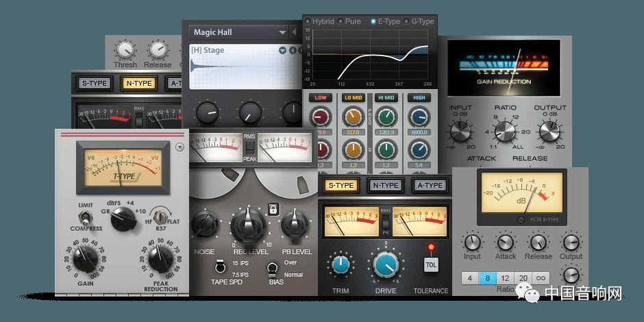Flip the TAPE SPD switch
Viewport: 644px width, 322px height.
220,267
